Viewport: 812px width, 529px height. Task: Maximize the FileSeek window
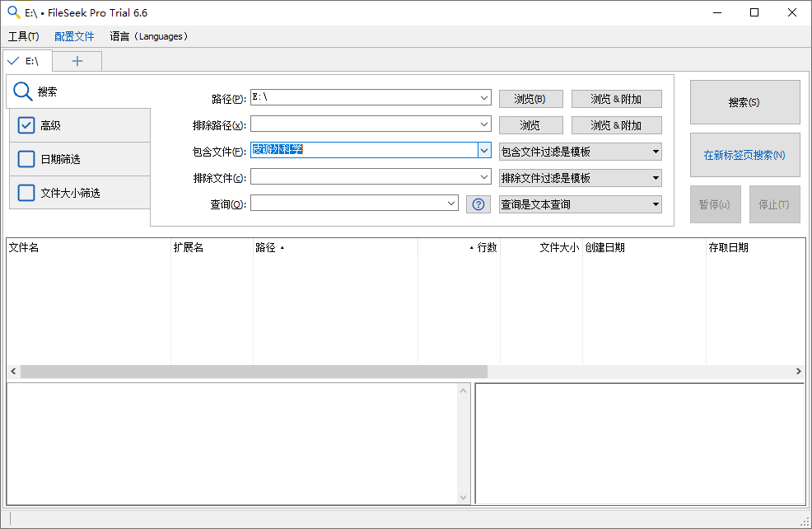[754, 12]
